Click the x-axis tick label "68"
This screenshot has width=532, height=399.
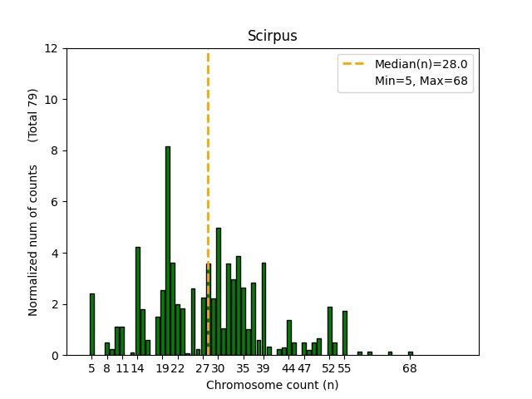[410, 368]
